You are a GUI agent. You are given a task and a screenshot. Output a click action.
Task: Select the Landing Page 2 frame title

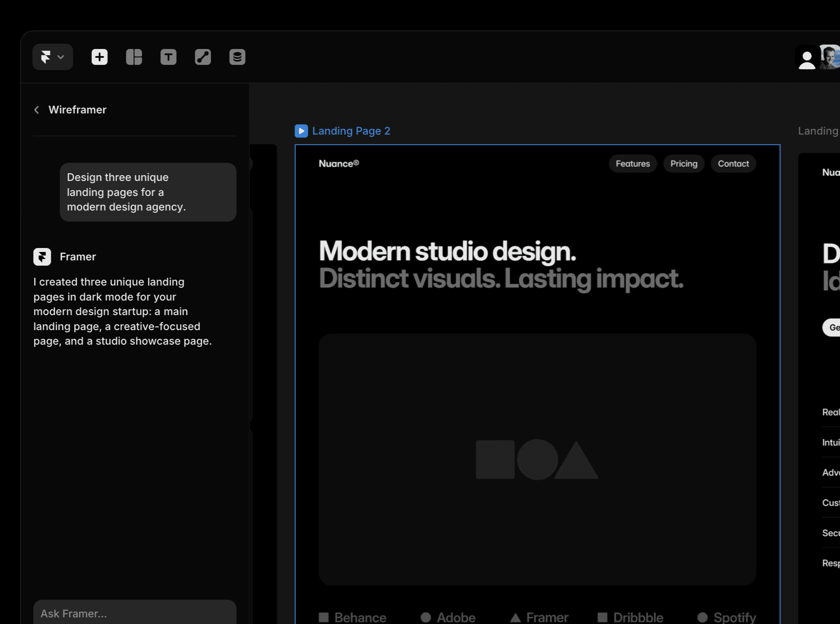tap(351, 131)
